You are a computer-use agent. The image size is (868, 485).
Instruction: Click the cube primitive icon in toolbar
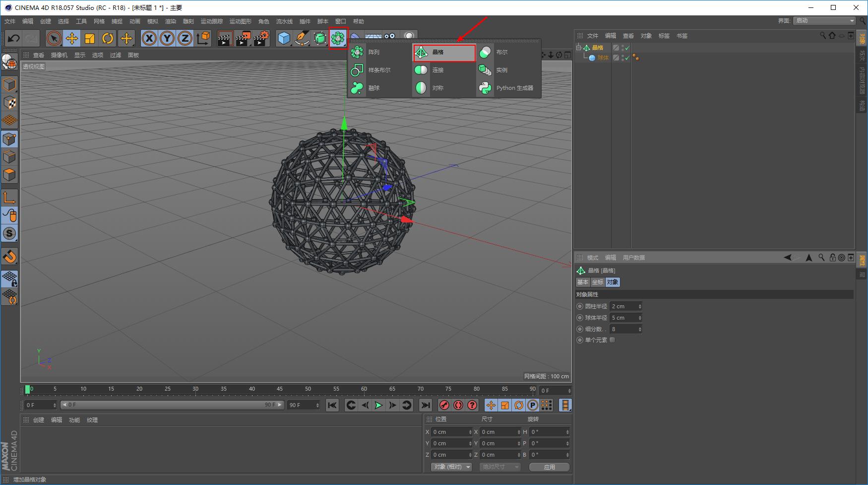point(284,37)
